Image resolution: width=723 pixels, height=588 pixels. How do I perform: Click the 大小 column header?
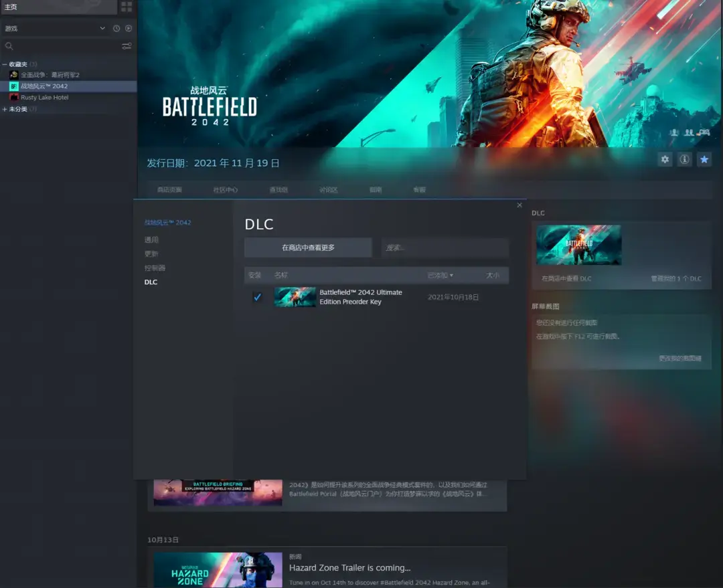pos(493,275)
